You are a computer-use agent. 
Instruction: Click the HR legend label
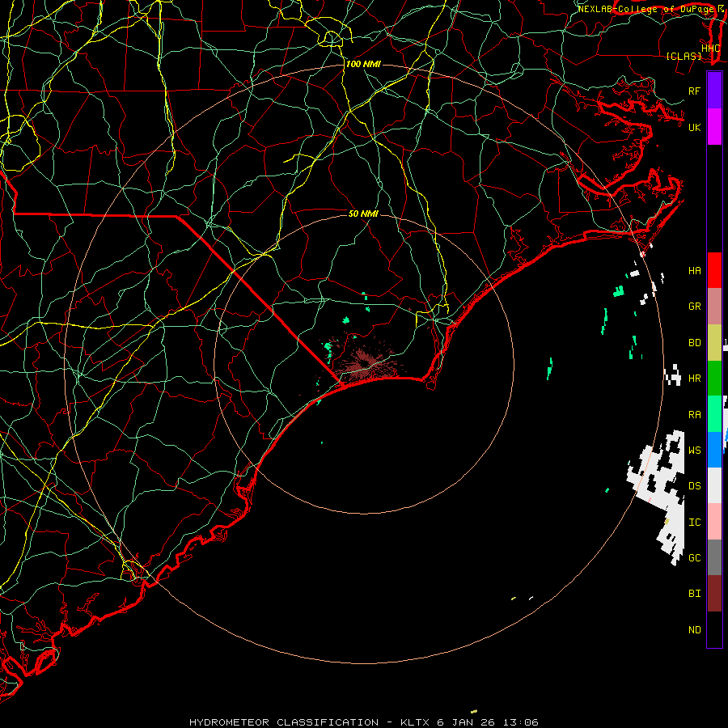tap(695, 379)
